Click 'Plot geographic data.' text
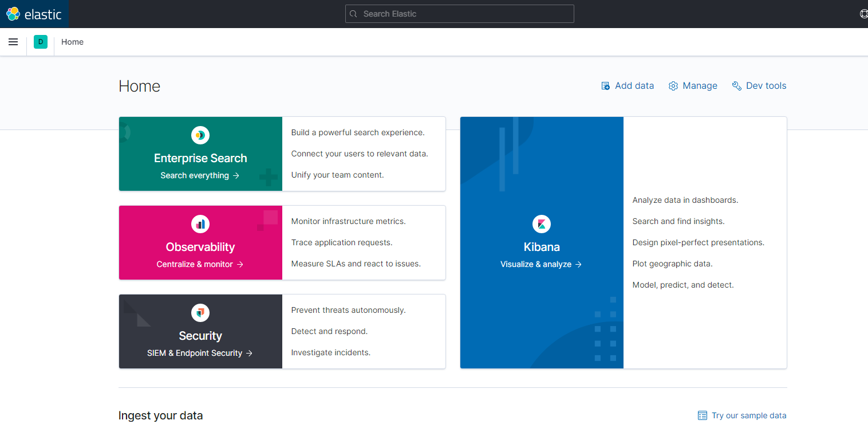This screenshot has width=868, height=424. 673,264
